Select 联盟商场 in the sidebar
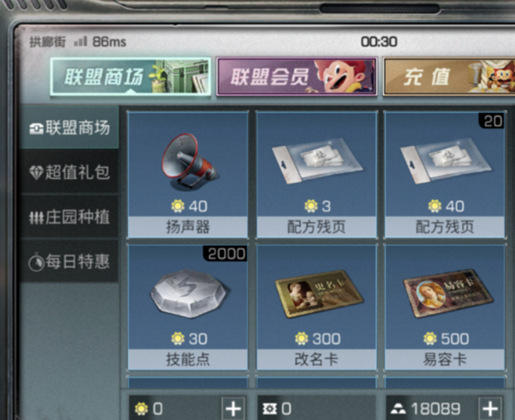 69,127
